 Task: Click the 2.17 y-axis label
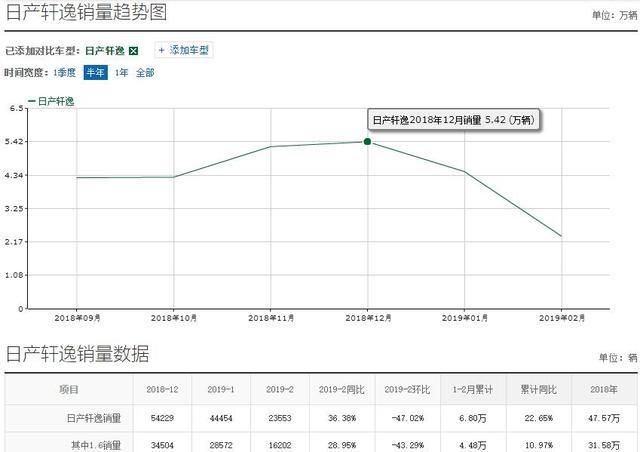(x=14, y=242)
